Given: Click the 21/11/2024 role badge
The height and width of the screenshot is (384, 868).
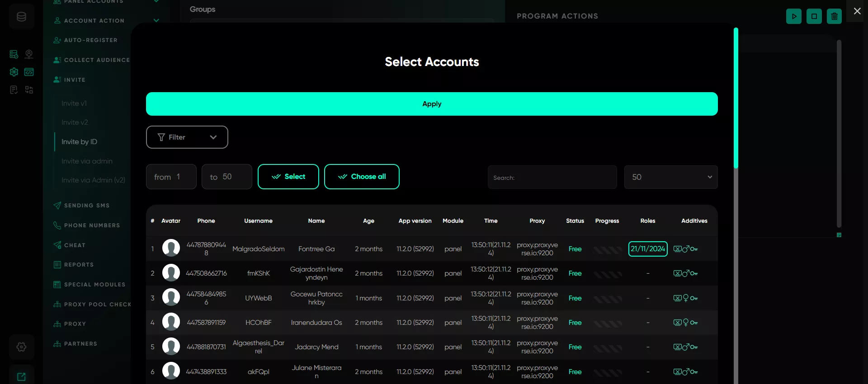Looking at the screenshot, I should [648, 249].
